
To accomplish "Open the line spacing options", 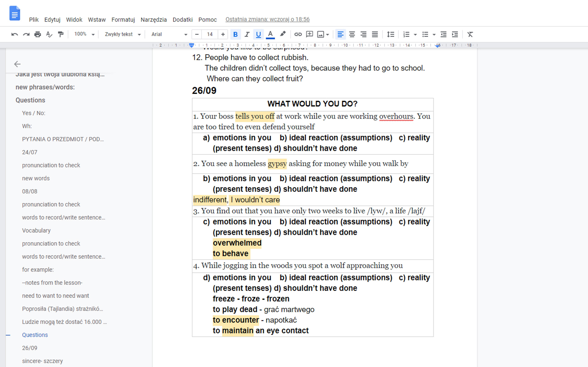I will coord(390,34).
